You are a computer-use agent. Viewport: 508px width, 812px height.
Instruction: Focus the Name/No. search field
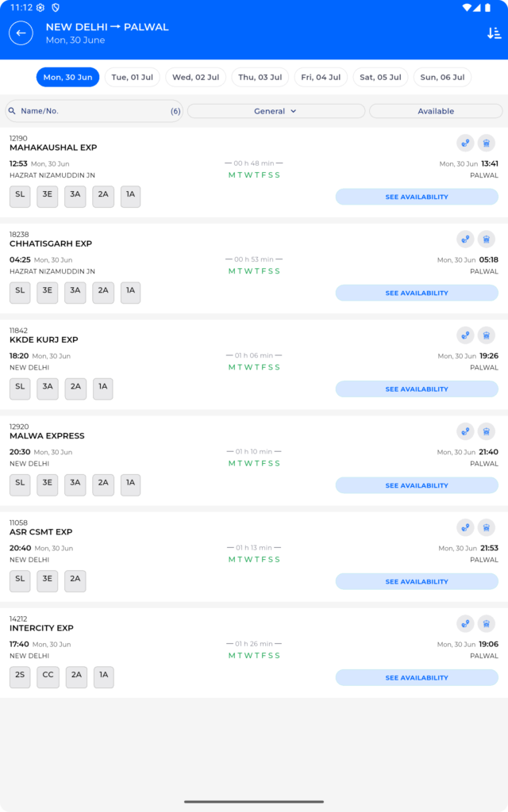pyautogui.click(x=94, y=111)
